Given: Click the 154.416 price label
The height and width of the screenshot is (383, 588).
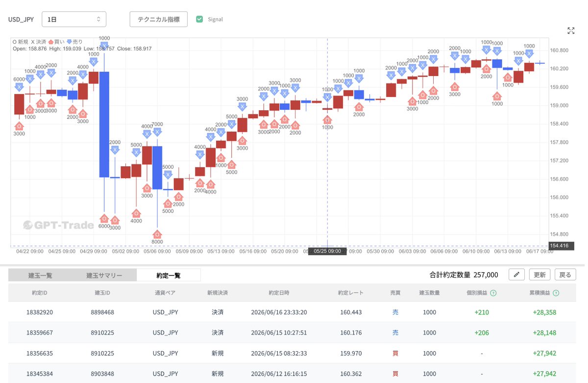Looking at the screenshot, I should (561, 246).
